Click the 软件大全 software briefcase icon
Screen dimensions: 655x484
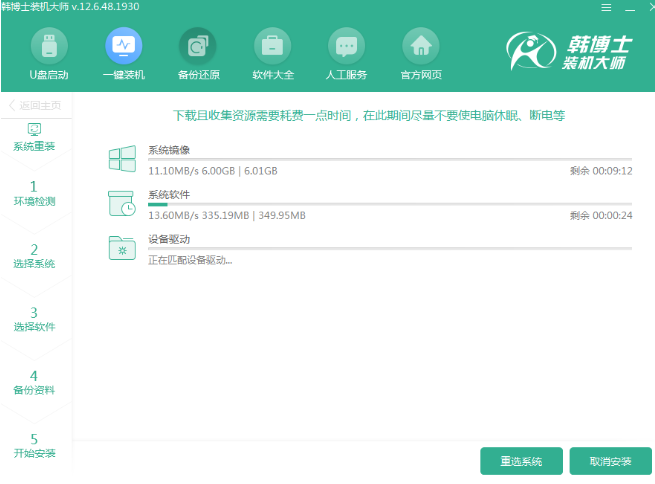click(x=272, y=47)
